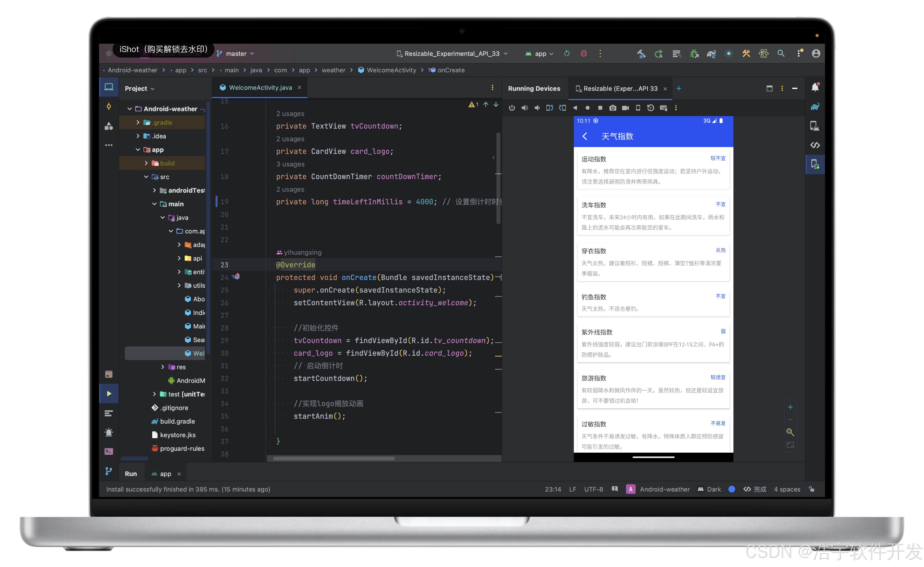The width and height of the screenshot is (924, 567).
Task: Click the onCreate breadcrumb item
Action: click(447, 70)
